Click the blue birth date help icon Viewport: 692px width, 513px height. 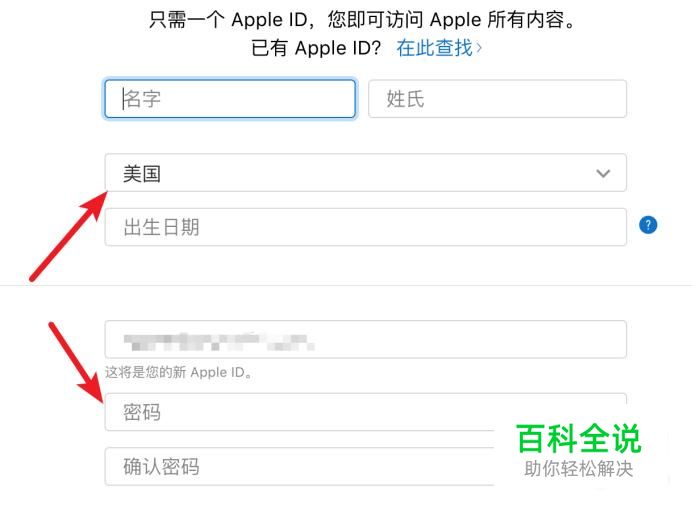648,225
